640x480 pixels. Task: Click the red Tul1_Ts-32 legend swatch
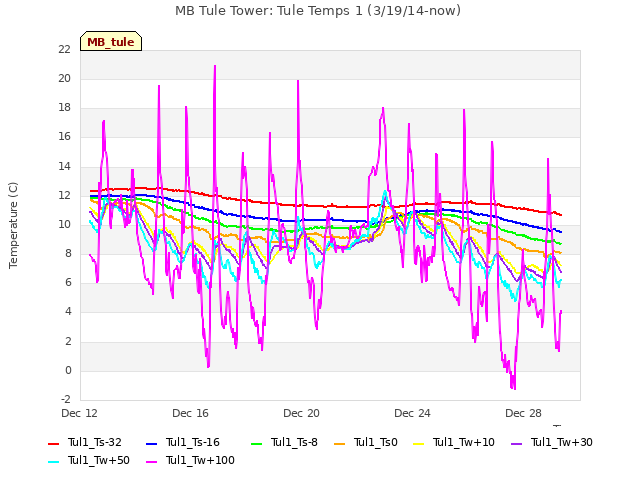coord(53,444)
